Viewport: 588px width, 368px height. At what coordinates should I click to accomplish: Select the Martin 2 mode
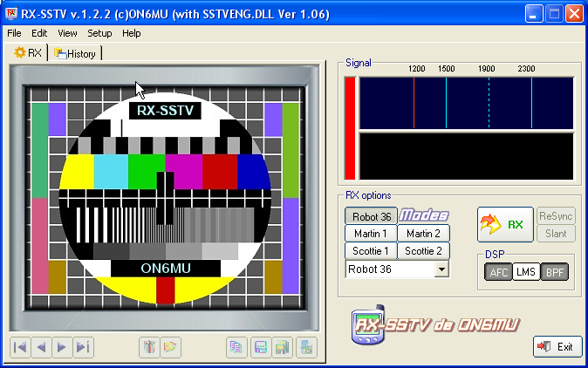(x=423, y=234)
